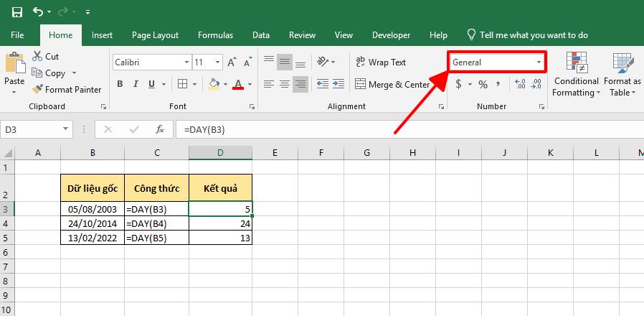
Task: Switch to the Formulas ribbon tab
Action: [x=215, y=34]
